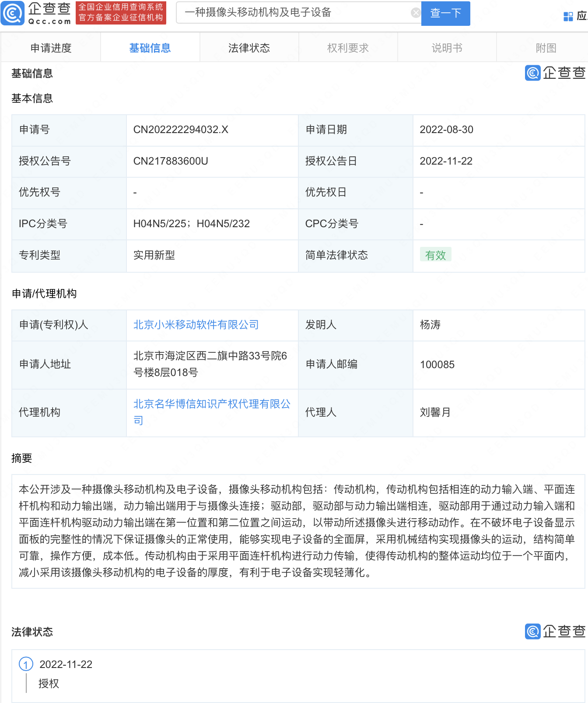Click the applicant address 北京市海淀区西二旗中路33号院6号楼8层018号
This screenshot has height=703, width=588.
[x=210, y=364]
